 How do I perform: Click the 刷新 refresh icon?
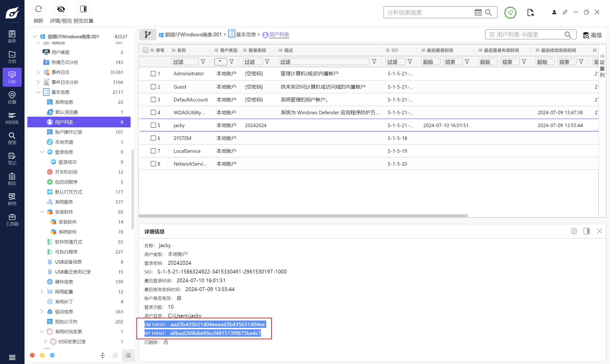(39, 9)
